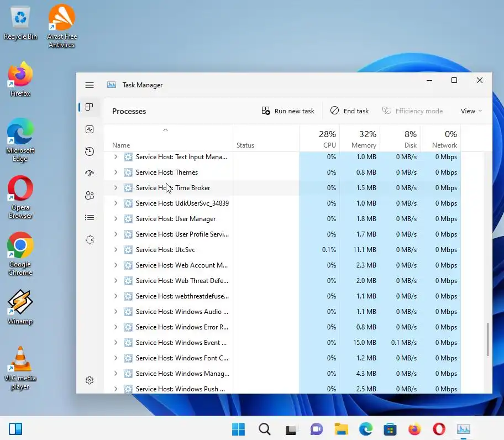504x440 pixels.
Task: Click the 15.0 MB memory value
Action: coord(365,343)
